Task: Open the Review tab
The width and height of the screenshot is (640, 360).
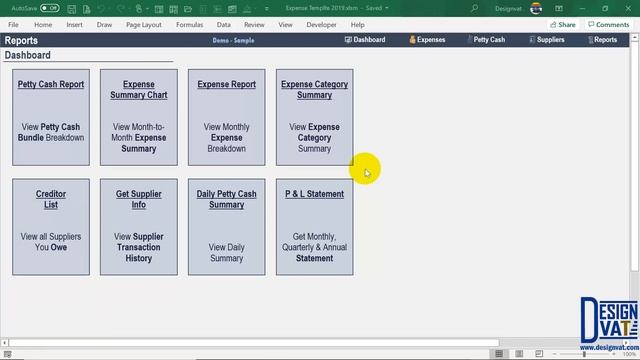Action: 254,24
